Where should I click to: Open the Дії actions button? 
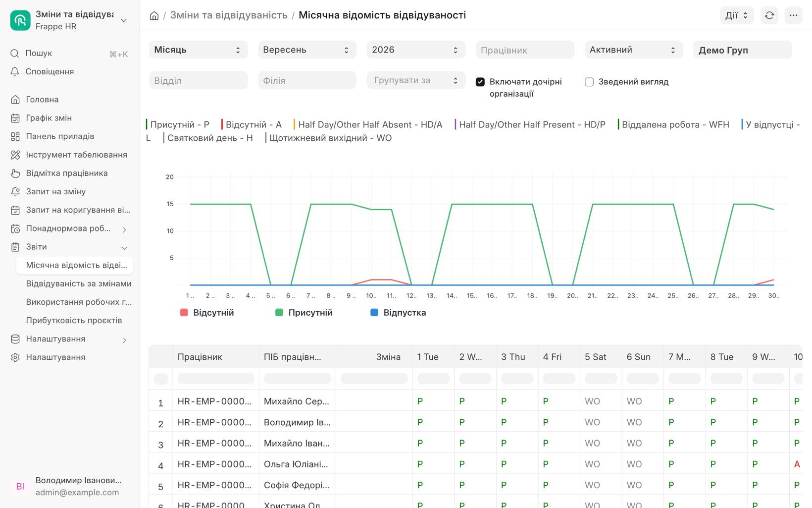click(x=737, y=15)
